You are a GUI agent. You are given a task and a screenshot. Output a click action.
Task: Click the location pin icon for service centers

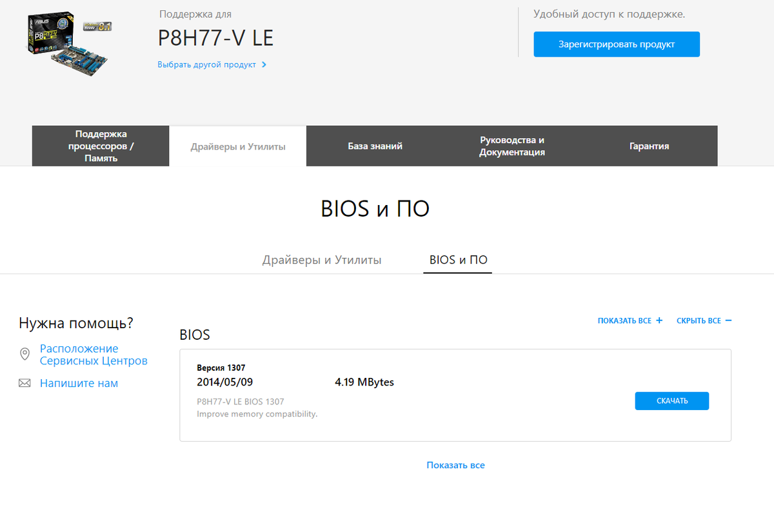coord(25,354)
